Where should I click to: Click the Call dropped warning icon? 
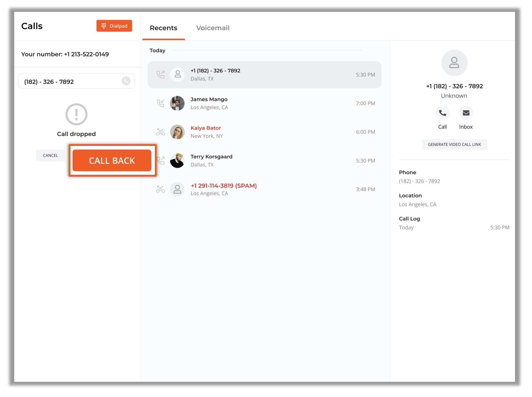(77, 114)
